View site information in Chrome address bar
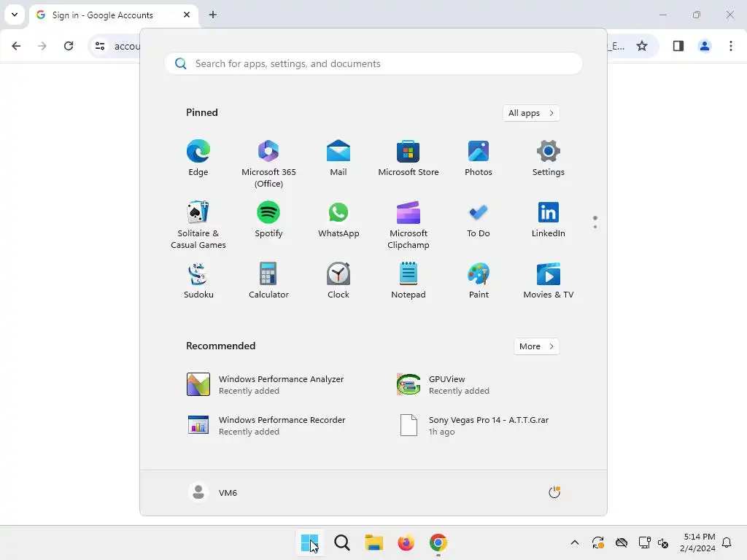The image size is (747, 560). click(x=100, y=46)
